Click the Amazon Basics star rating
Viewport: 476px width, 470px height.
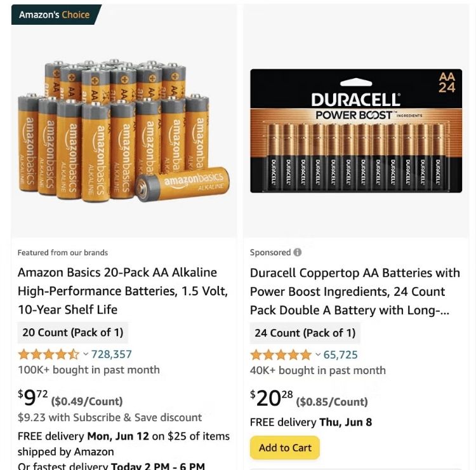pyautogui.click(x=48, y=354)
